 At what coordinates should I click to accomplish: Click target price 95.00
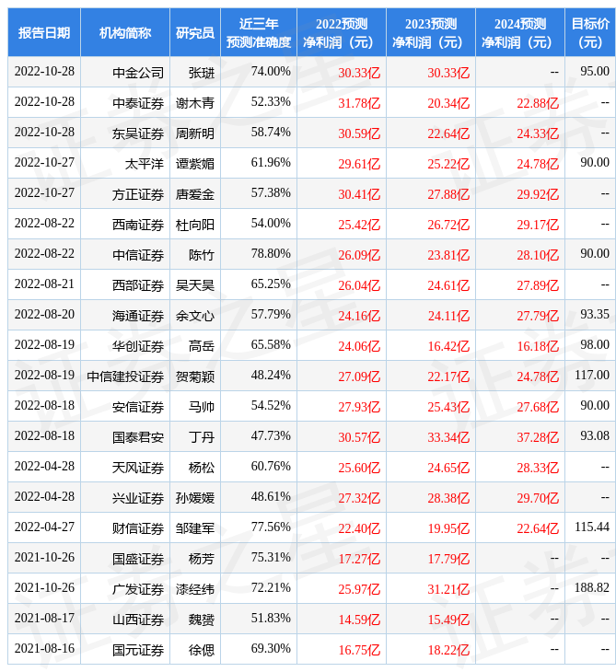[595, 71]
